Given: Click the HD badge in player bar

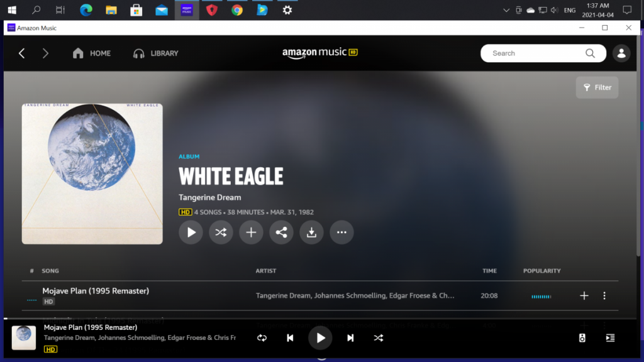Looking at the screenshot, I should click(50, 349).
